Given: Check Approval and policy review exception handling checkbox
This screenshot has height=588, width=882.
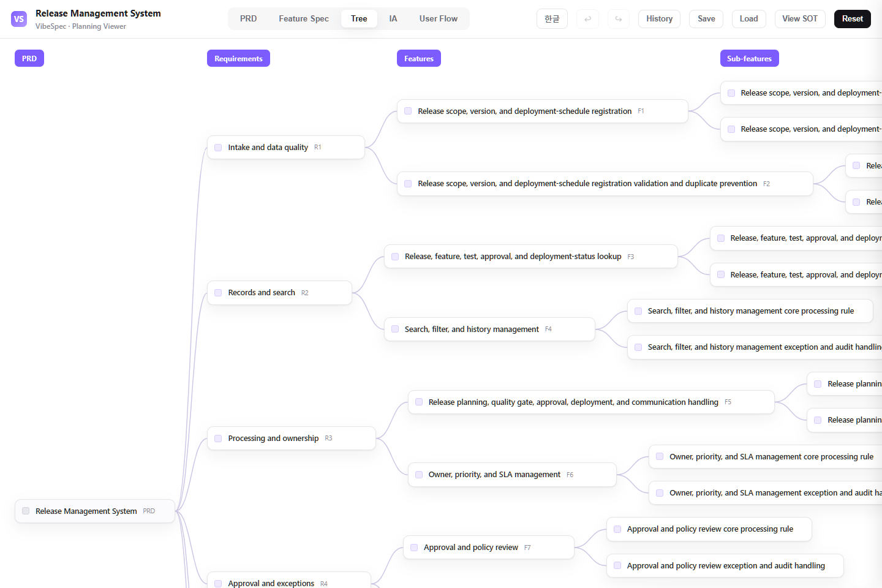Looking at the screenshot, I should point(617,566).
